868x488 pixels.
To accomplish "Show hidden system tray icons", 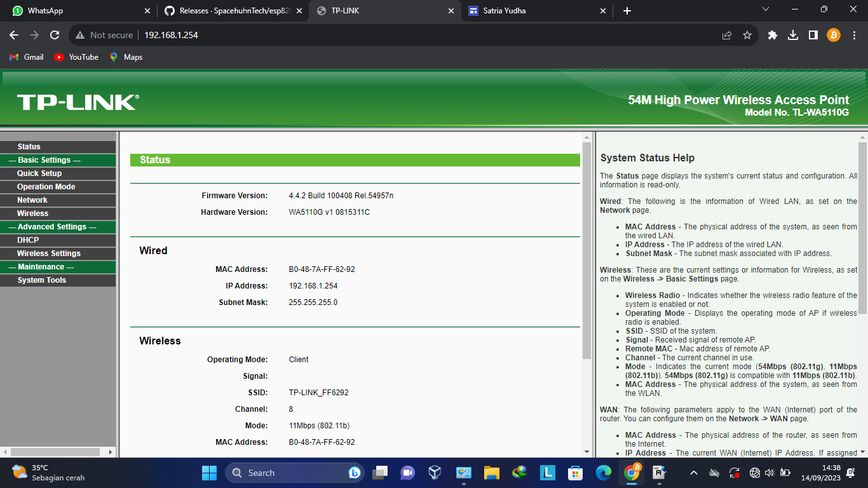I will click(x=694, y=473).
